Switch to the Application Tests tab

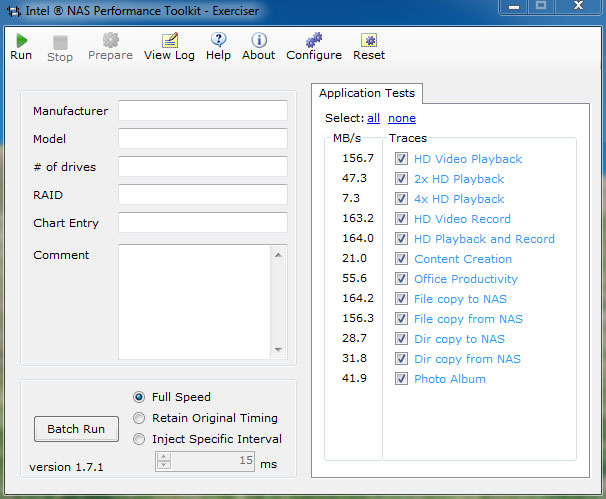(x=366, y=93)
